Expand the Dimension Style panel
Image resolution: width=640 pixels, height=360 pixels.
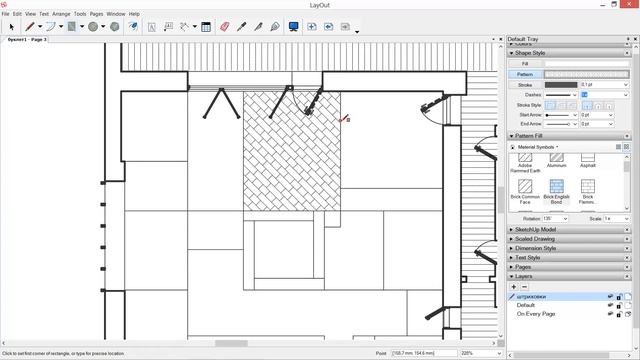point(569,249)
